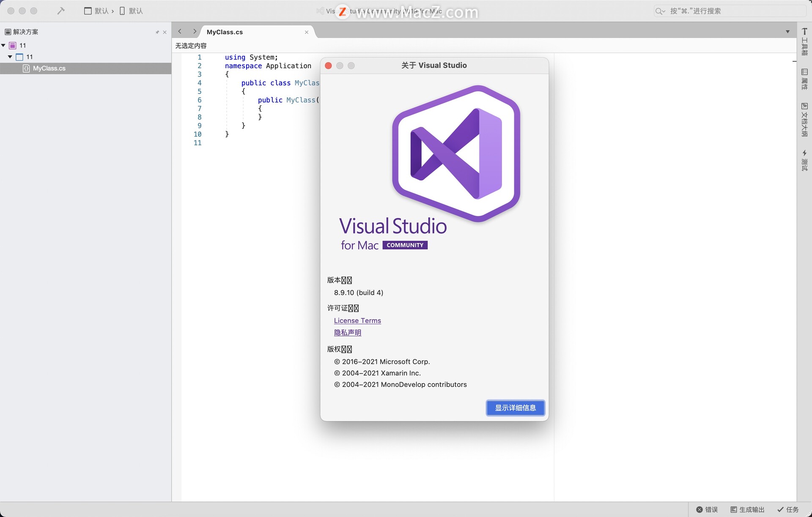Close the MyClass.cs tab
This screenshot has width=812, height=517.
[x=307, y=32]
